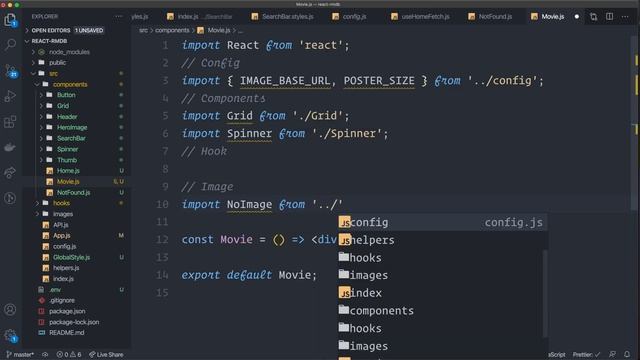Click the feedback icon in status bar
This screenshot has height=360, width=640.
(612, 354)
